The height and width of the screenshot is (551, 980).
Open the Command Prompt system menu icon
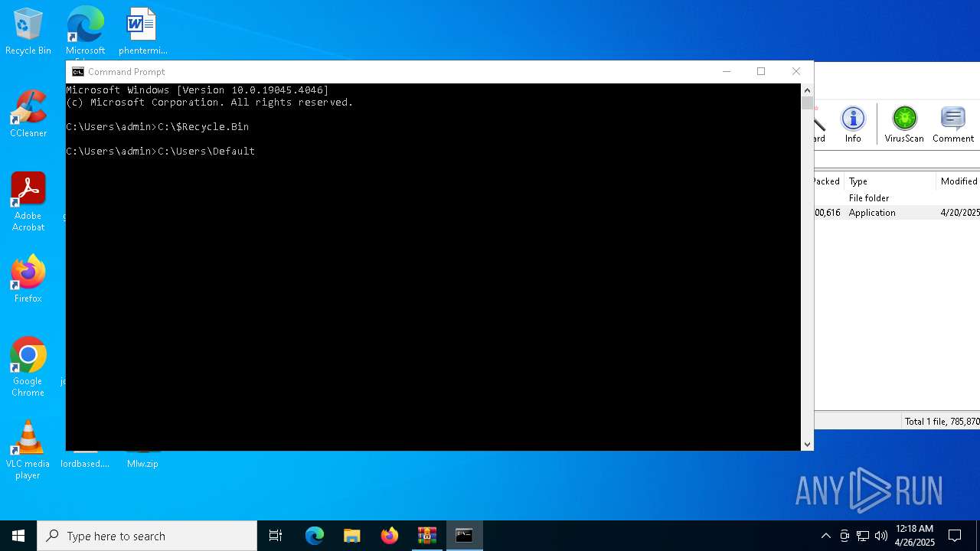coord(78,71)
